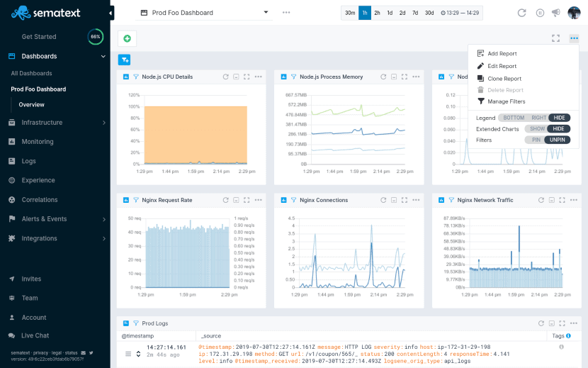Image resolution: width=588 pixels, height=368 pixels.
Task: Select the 1d time range button
Action: click(x=390, y=13)
